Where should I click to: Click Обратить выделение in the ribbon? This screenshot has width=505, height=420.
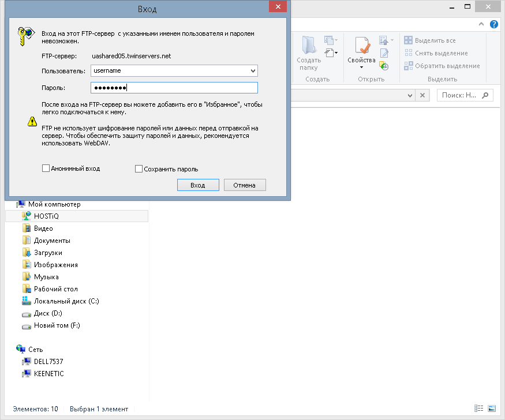(x=442, y=66)
